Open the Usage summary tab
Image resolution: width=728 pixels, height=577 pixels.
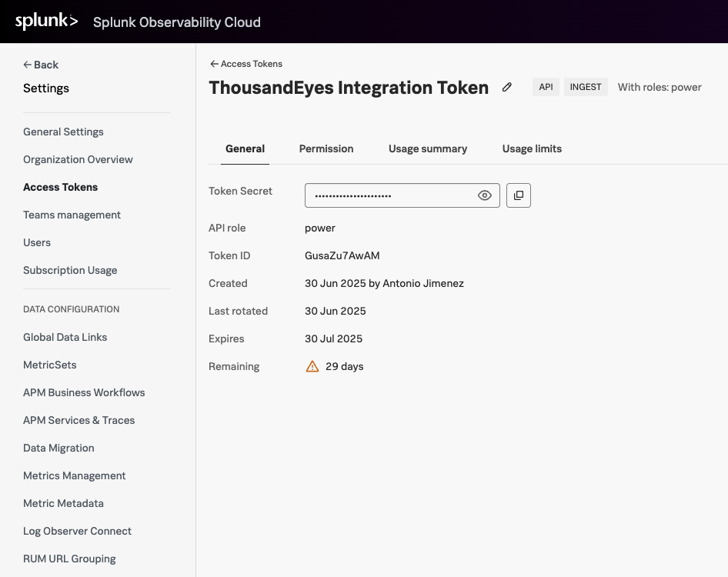pos(428,148)
